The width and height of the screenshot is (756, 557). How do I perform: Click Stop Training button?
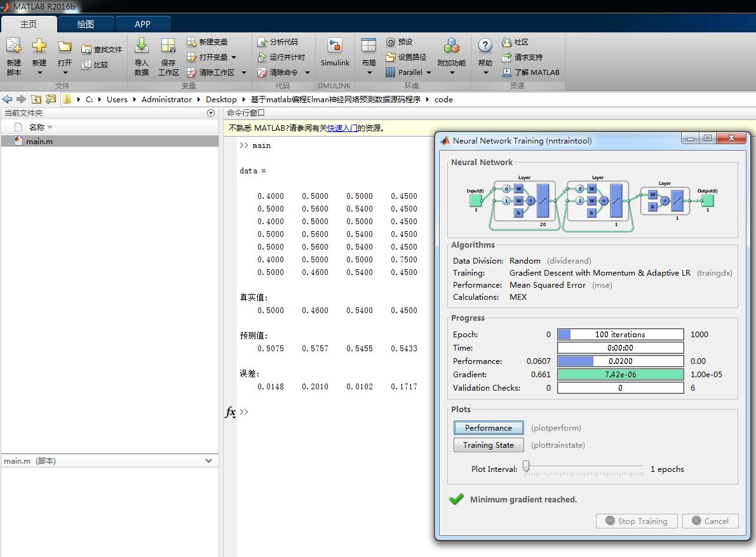[x=637, y=521]
